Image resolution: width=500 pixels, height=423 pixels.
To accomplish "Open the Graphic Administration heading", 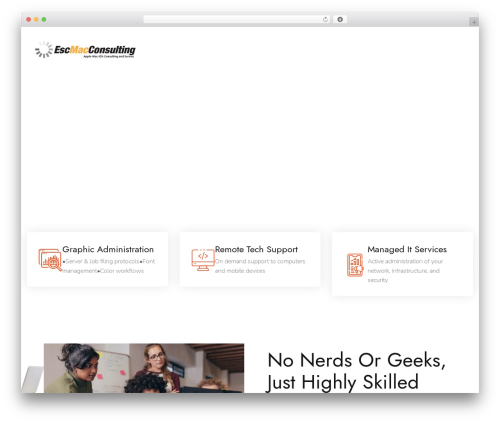I will tap(108, 249).
